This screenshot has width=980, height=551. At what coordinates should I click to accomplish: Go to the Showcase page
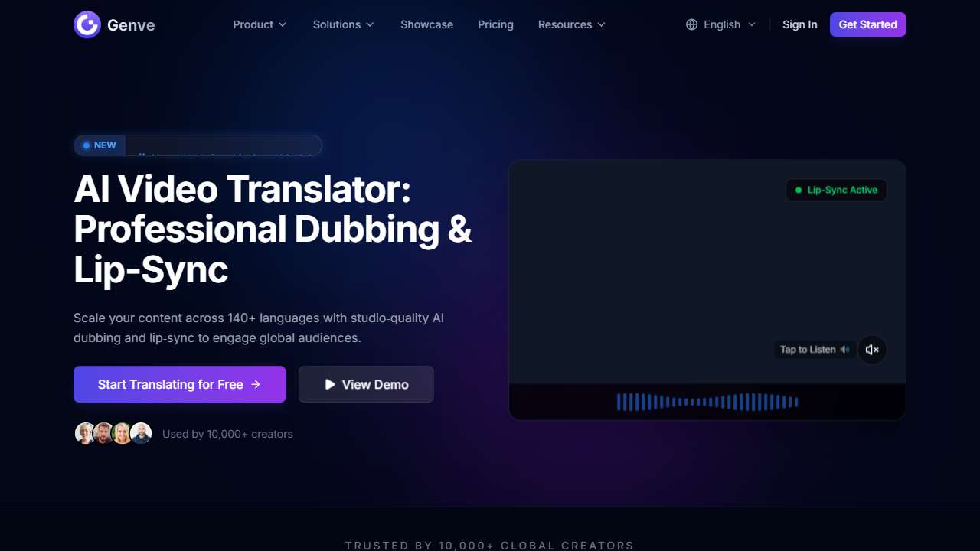point(426,24)
